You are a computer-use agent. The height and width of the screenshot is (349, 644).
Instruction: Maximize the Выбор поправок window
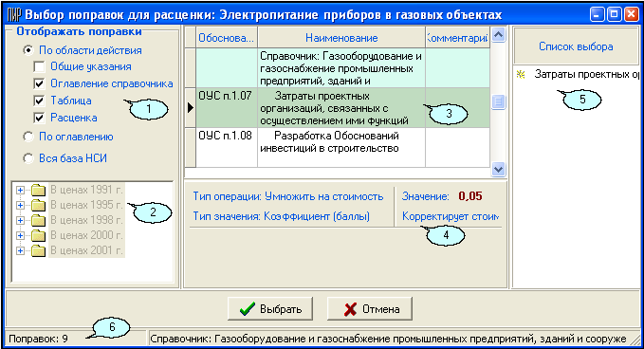click(615, 15)
